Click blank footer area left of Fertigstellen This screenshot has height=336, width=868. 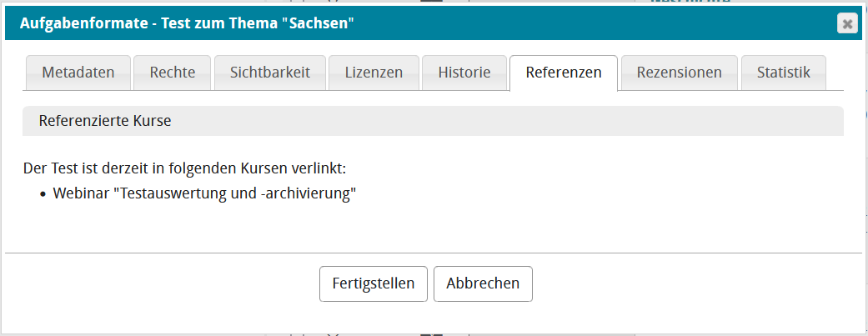tap(167, 283)
